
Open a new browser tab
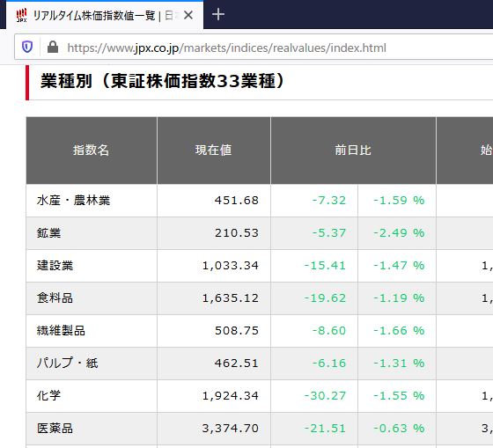click(218, 15)
